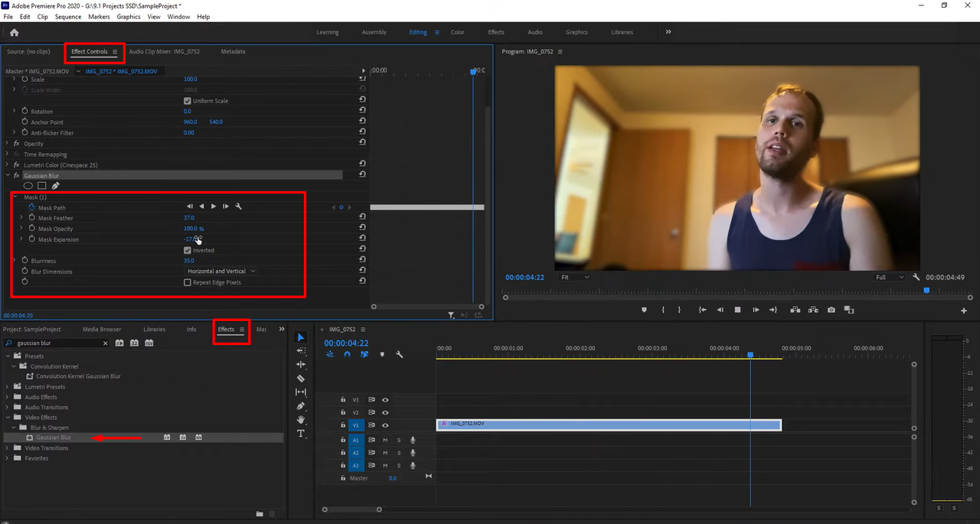
Task: Select the Ripple Edit tool
Action: pos(301,365)
